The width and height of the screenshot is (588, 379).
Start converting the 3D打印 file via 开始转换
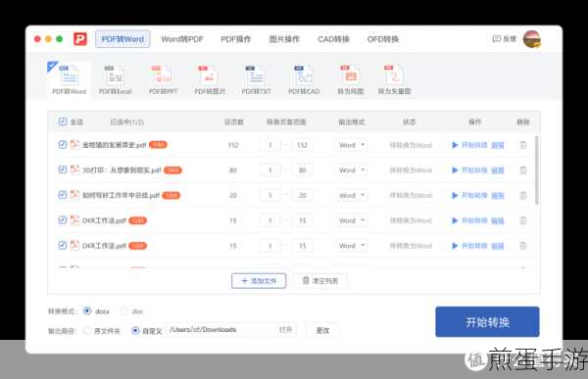469,170
